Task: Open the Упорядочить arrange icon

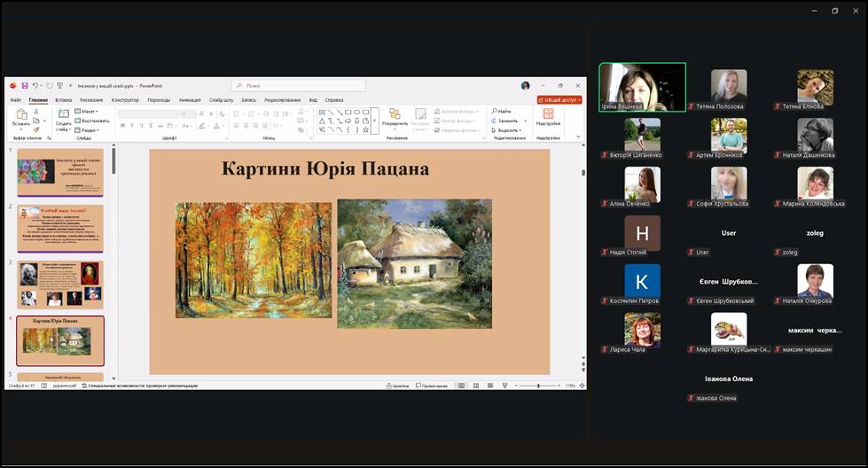Action: coord(395,115)
